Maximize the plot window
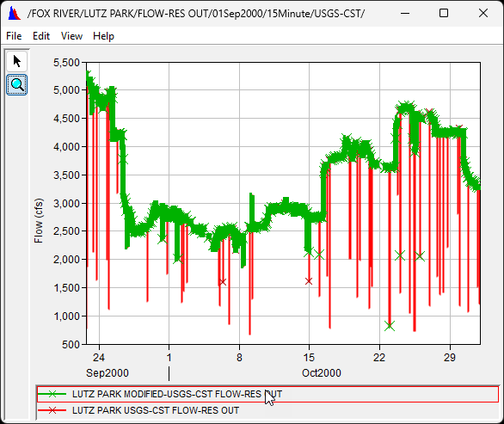The height and width of the screenshot is (424, 504). pyautogui.click(x=444, y=13)
